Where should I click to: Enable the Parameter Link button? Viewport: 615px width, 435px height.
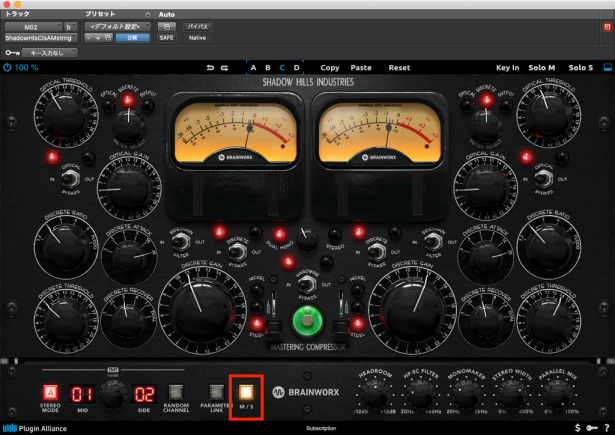pos(214,391)
